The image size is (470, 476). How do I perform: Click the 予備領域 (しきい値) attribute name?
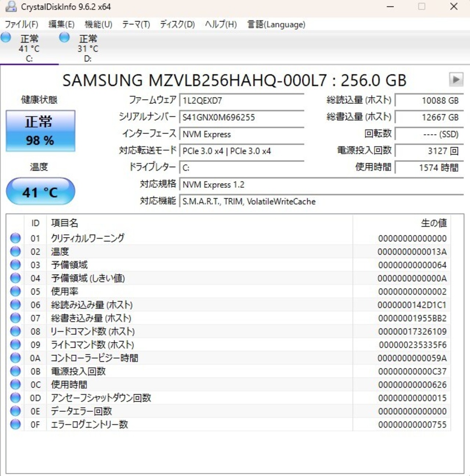click(88, 278)
